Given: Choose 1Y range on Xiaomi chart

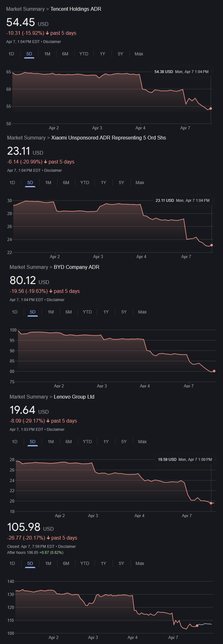Looking at the screenshot, I should [103, 183].
